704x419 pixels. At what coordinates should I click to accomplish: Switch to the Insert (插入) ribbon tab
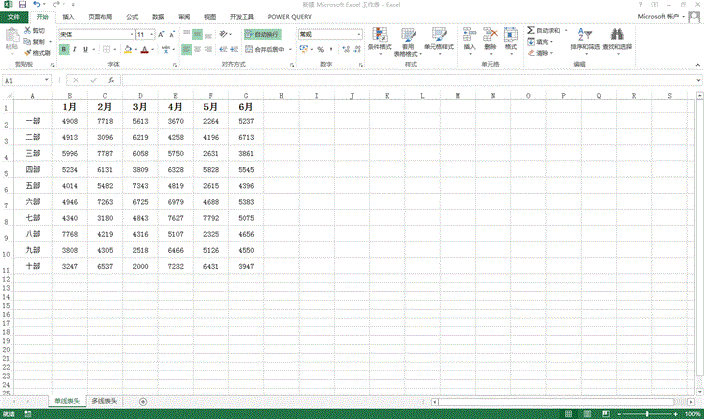click(x=67, y=17)
